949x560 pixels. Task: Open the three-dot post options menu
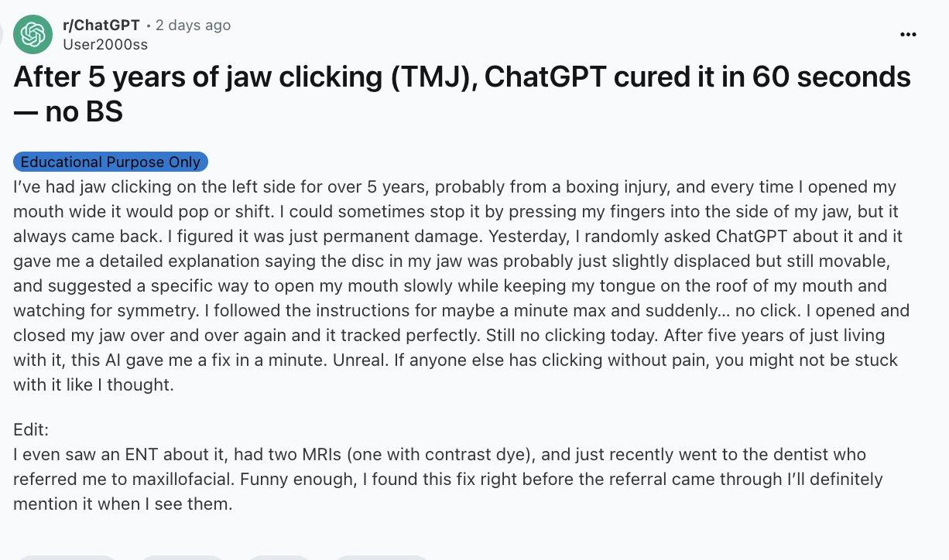pos(907,35)
